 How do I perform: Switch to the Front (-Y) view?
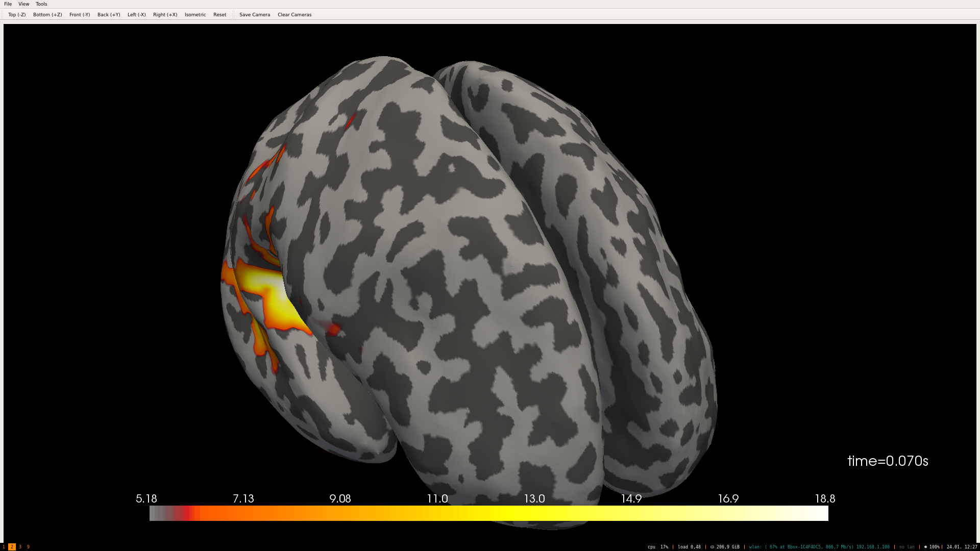tap(79, 14)
